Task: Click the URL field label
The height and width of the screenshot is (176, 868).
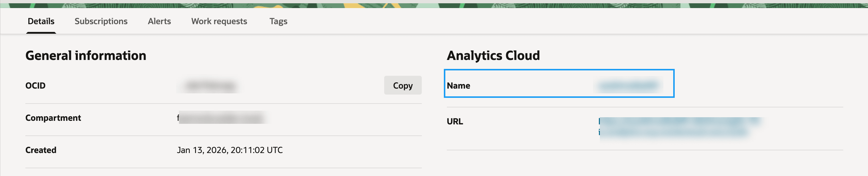Action: coord(455,121)
